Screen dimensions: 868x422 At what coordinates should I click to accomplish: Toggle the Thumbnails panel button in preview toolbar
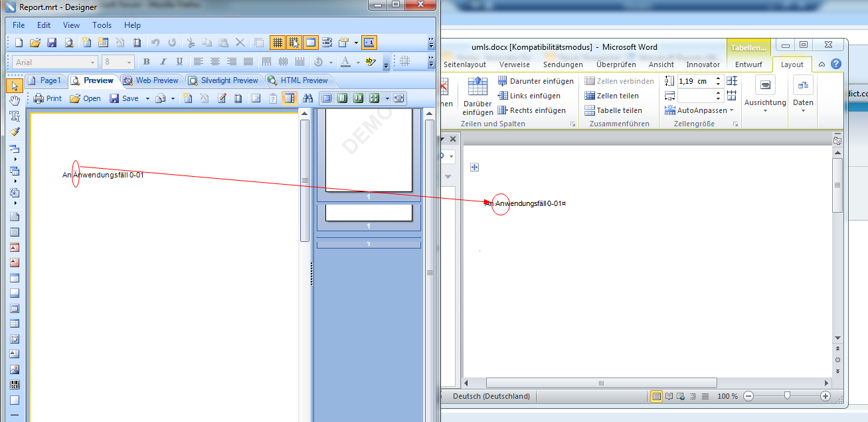coord(290,98)
